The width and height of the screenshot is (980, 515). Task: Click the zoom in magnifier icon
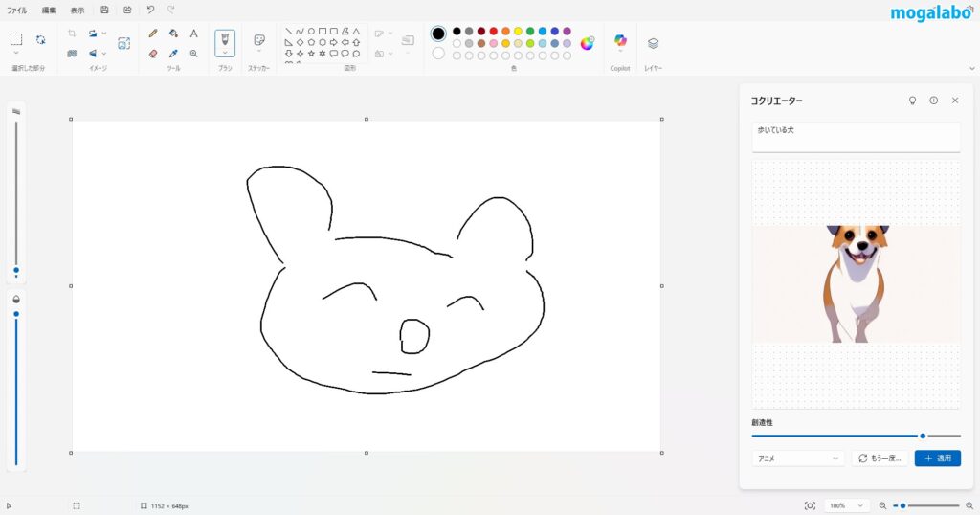tap(969, 505)
